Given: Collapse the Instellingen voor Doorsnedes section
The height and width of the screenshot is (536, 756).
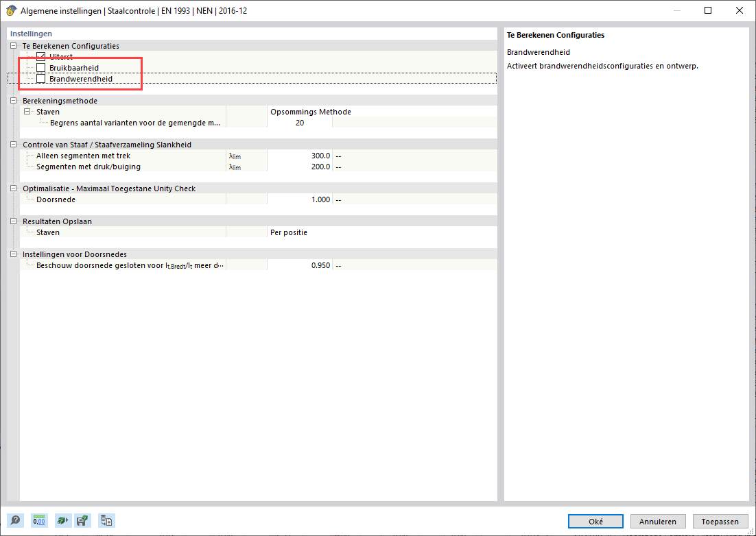Looking at the screenshot, I should click(12, 254).
